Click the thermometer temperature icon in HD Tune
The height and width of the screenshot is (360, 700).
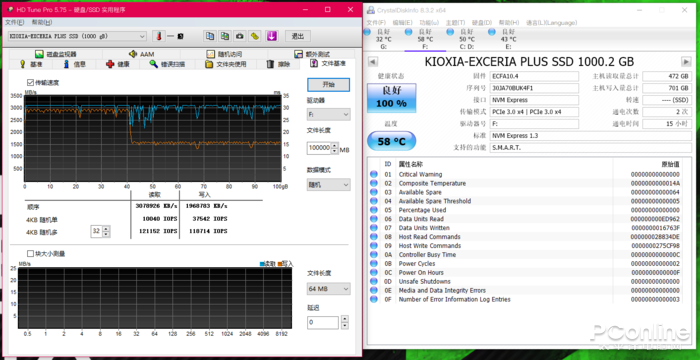[158, 36]
